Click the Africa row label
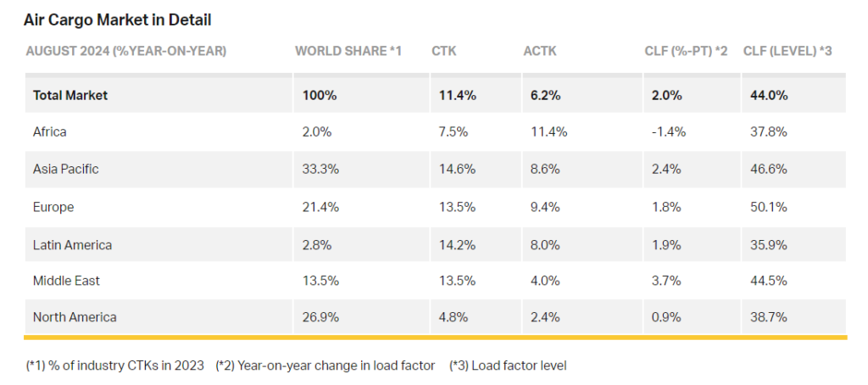This screenshot has width=868, height=385. point(49,132)
